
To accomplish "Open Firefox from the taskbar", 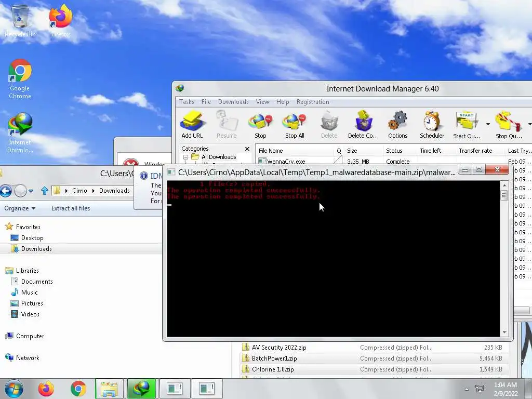I will (46, 389).
